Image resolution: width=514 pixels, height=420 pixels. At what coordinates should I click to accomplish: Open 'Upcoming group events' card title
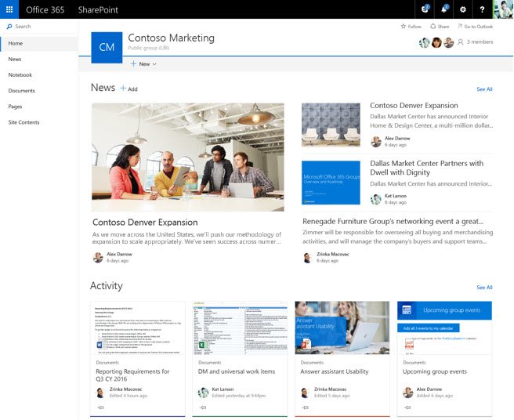click(x=435, y=371)
